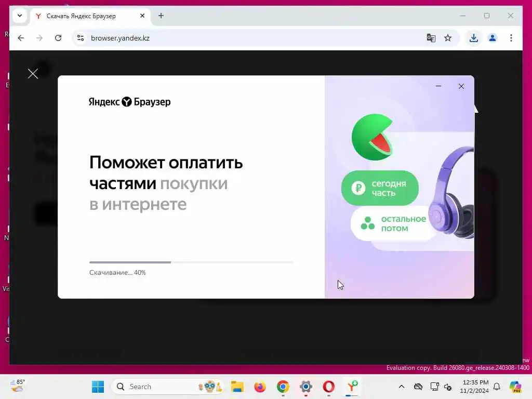Open the Windows Start menu
The width and height of the screenshot is (532, 399).
pos(98,387)
